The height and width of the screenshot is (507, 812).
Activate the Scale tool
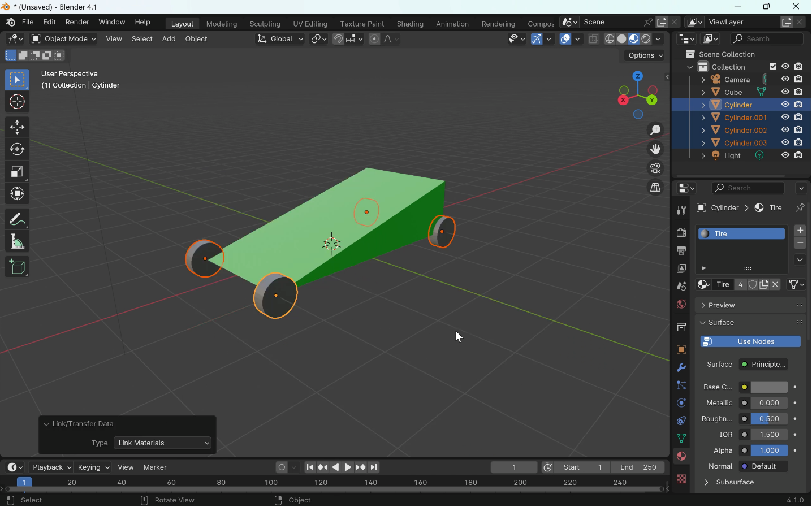click(x=17, y=172)
